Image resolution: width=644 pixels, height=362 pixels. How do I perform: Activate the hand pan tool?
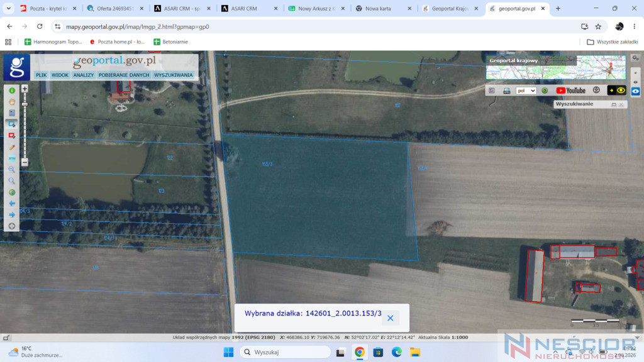point(12,102)
